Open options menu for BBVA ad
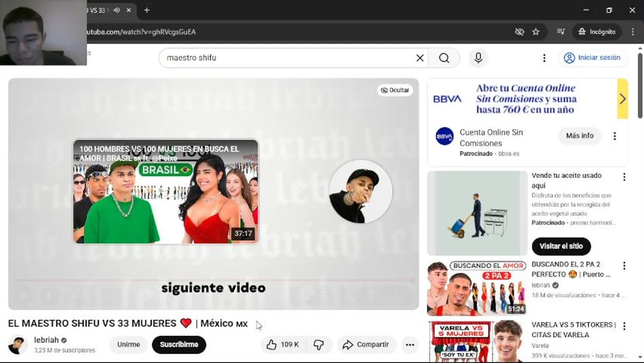Image resolution: width=644 pixels, height=363 pixels. point(614,136)
